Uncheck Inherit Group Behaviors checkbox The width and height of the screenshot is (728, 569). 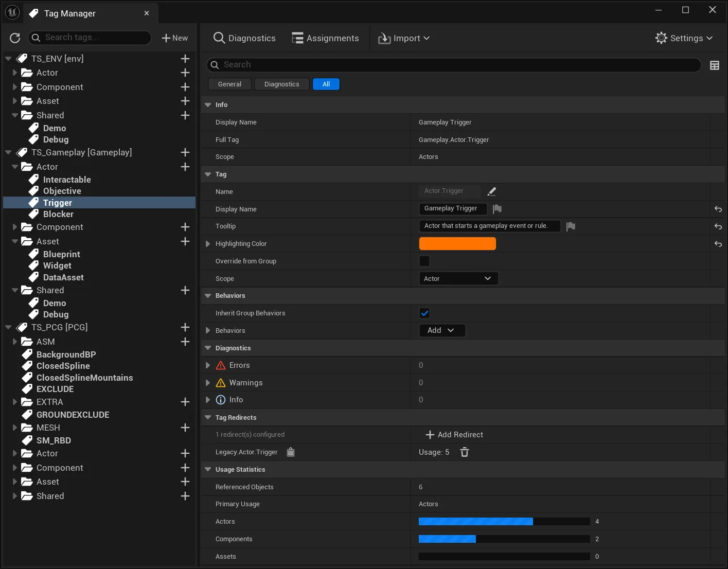(424, 313)
